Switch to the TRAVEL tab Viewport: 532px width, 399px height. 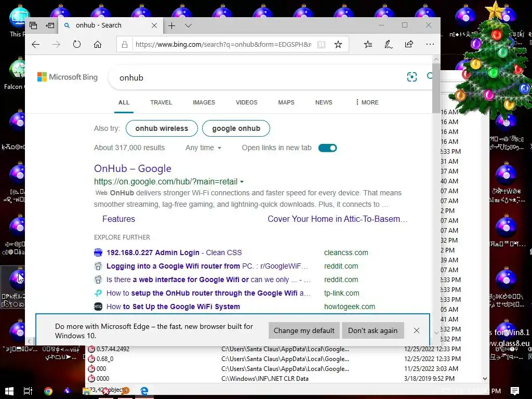click(161, 102)
